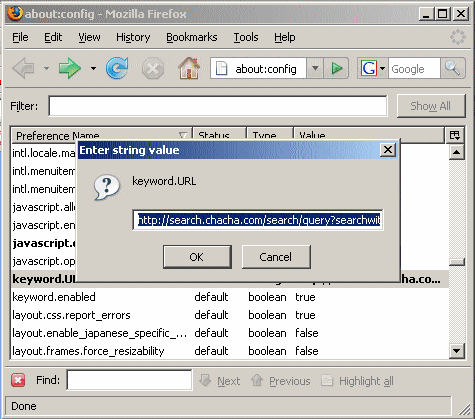Image resolution: width=475 pixels, height=419 pixels.
Task: Select the javascript.op preference row
Action: point(44,261)
